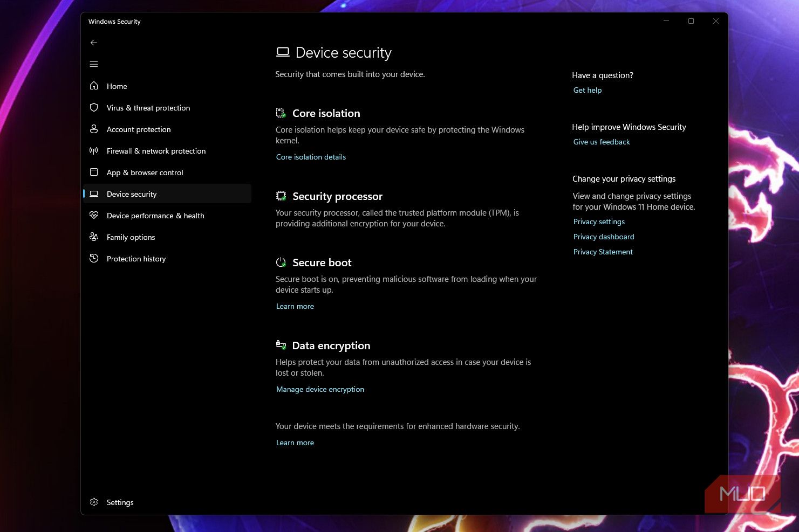Open Give us feedback link
Viewport: 799px width, 532px height.
tap(602, 142)
